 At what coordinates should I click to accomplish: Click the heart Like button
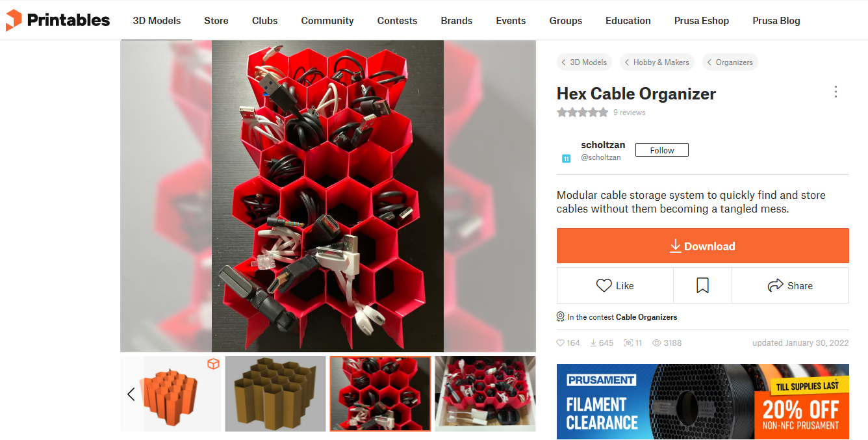(x=615, y=285)
